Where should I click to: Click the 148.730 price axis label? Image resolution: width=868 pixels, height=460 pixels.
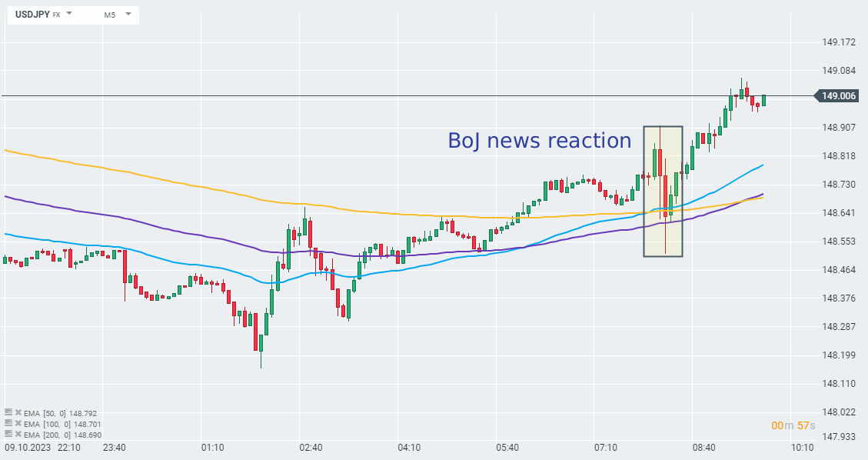point(838,185)
